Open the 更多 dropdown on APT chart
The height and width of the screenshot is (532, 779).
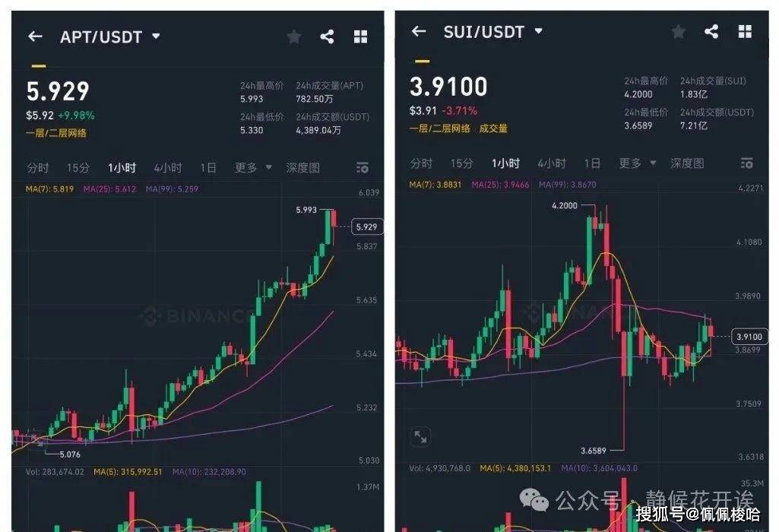(x=252, y=168)
